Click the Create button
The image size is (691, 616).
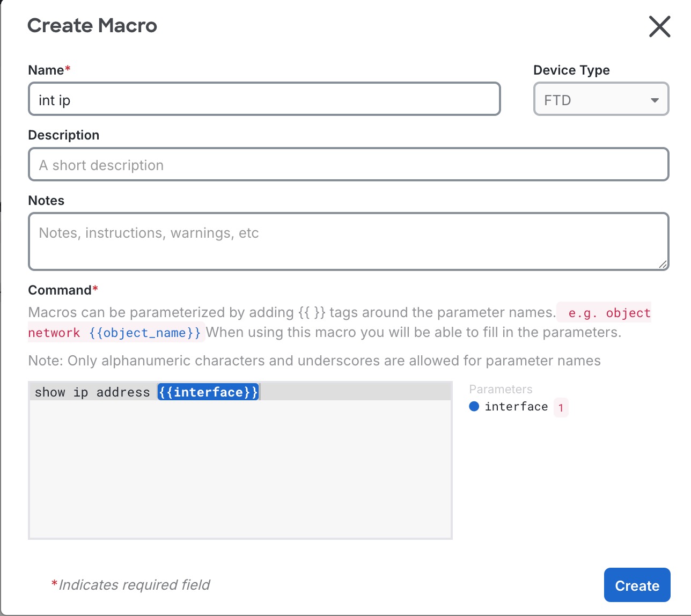click(637, 585)
